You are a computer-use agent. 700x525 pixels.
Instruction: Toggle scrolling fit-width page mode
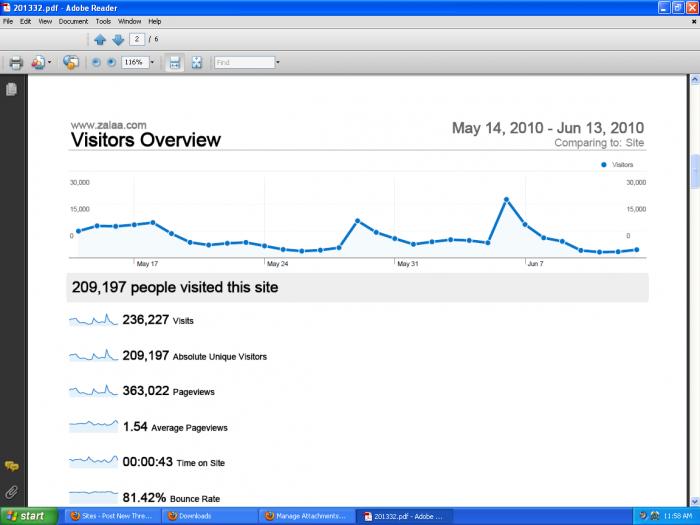tap(175, 63)
